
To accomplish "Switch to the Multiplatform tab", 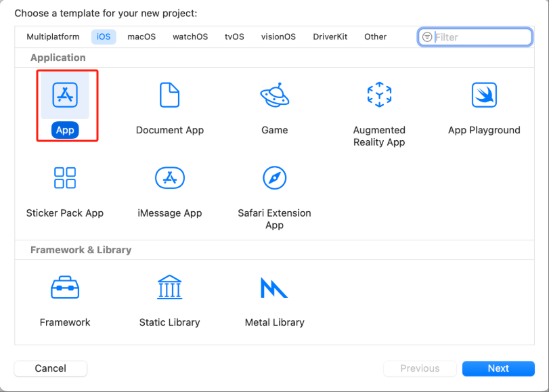I will (x=53, y=37).
